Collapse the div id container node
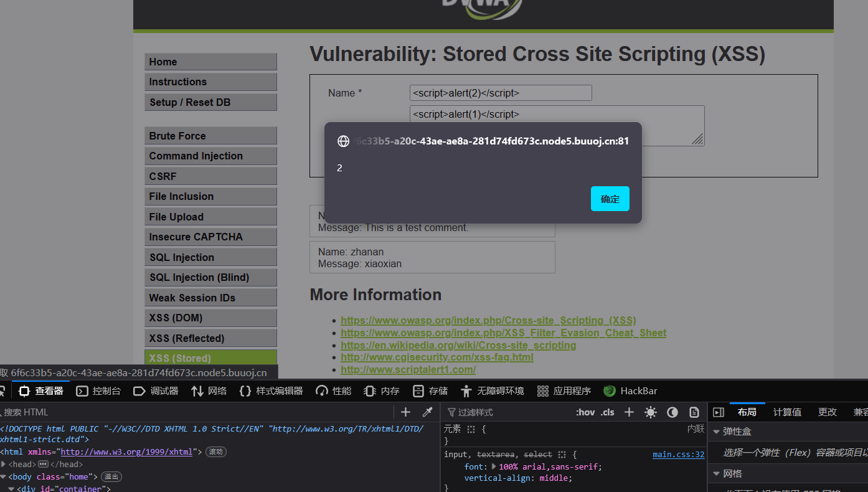 pyautogui.click(x=11, y=489)
